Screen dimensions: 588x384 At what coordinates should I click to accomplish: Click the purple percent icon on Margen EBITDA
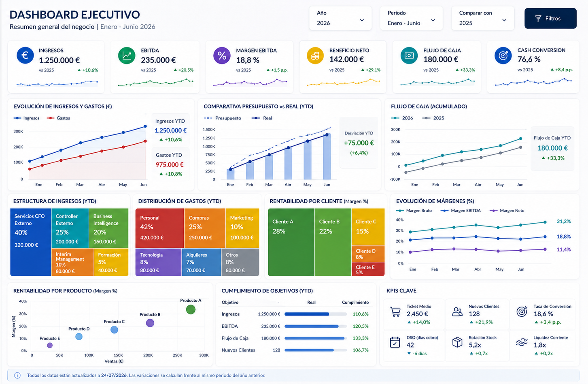[222, 55]
